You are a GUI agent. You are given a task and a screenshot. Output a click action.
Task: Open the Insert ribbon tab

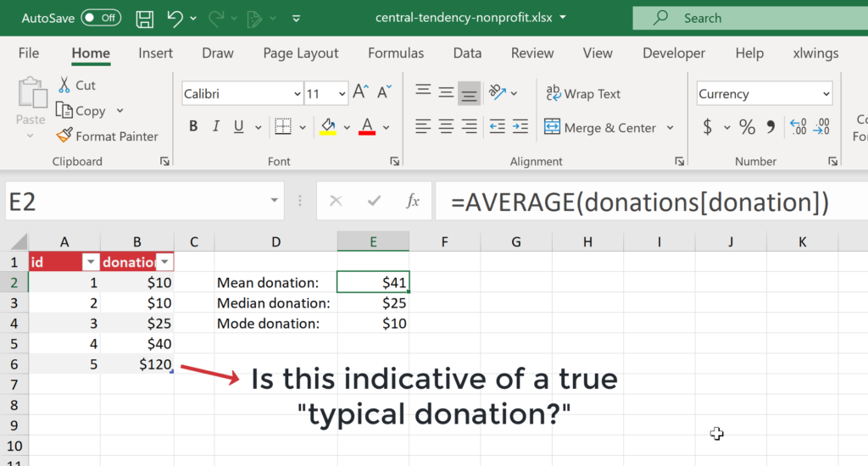pos(156,53)
